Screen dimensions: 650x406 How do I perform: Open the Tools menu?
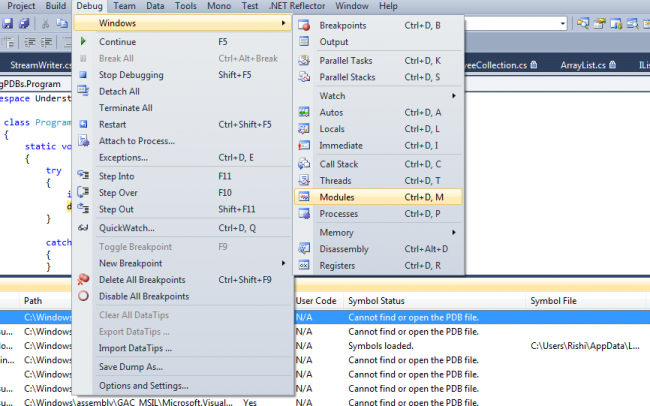point(186,6)
